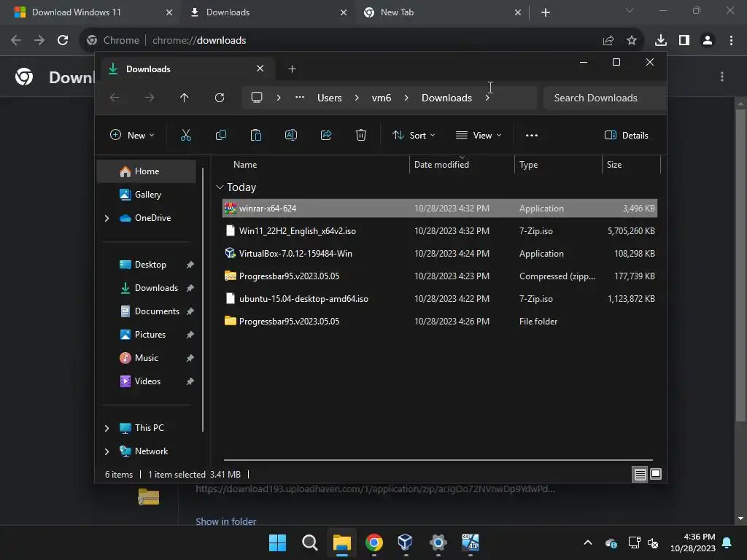Click vm6 in the breadcrumb path
This screenshot has height=560, width=747.
tap(381, 98)
